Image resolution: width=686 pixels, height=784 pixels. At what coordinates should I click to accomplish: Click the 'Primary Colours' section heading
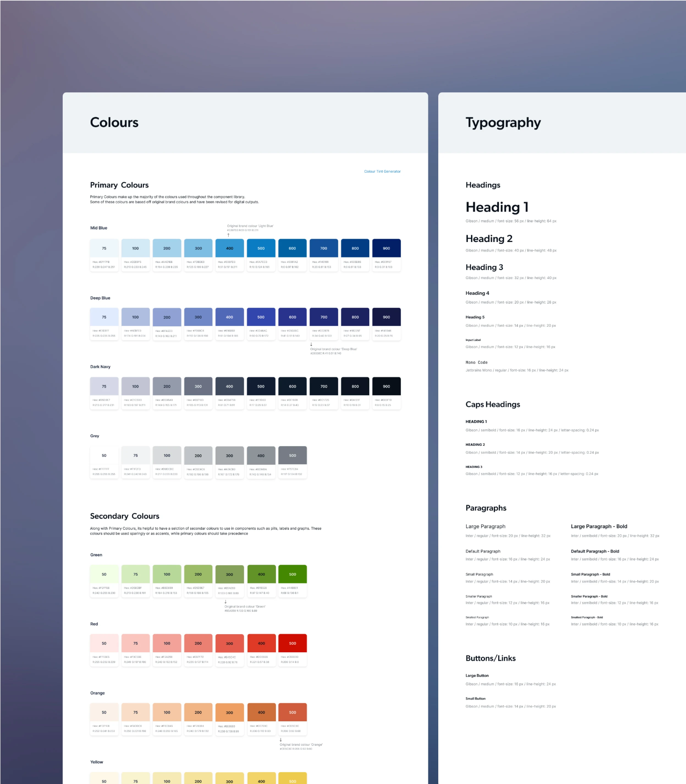[x=119, y=185]
